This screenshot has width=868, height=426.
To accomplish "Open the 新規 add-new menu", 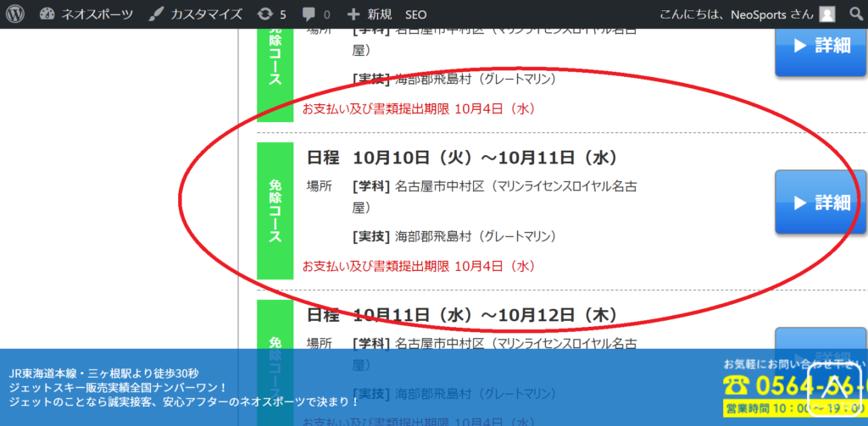I will click(x=369, y=14).
